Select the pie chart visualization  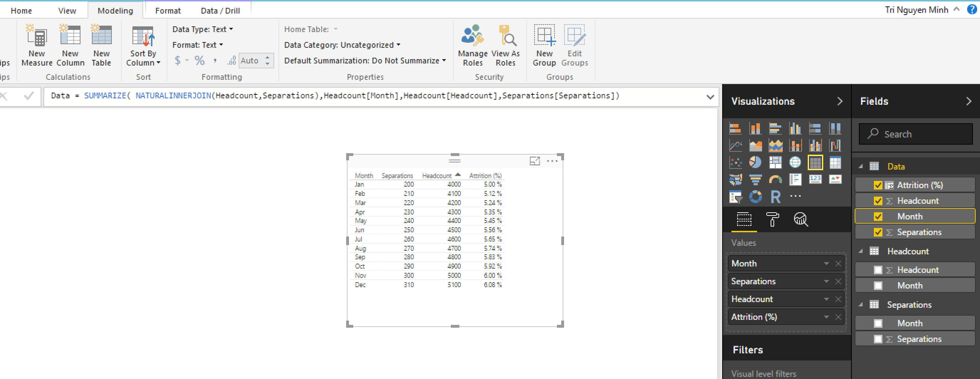[x=755, y=162]
